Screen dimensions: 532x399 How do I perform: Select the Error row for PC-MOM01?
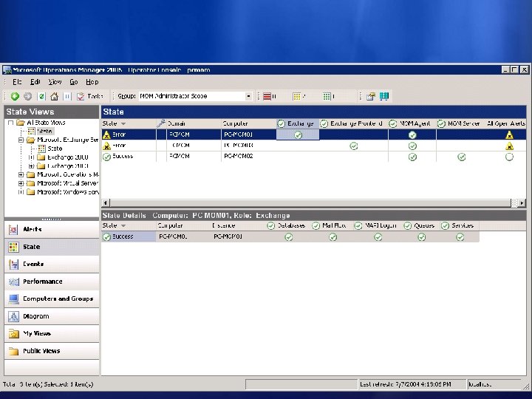click(313, 134)
